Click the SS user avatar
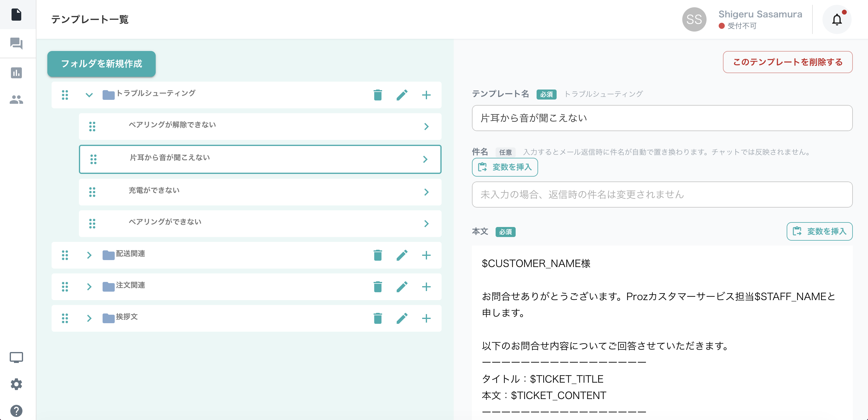The image size is (868, 420). (694, 19)
